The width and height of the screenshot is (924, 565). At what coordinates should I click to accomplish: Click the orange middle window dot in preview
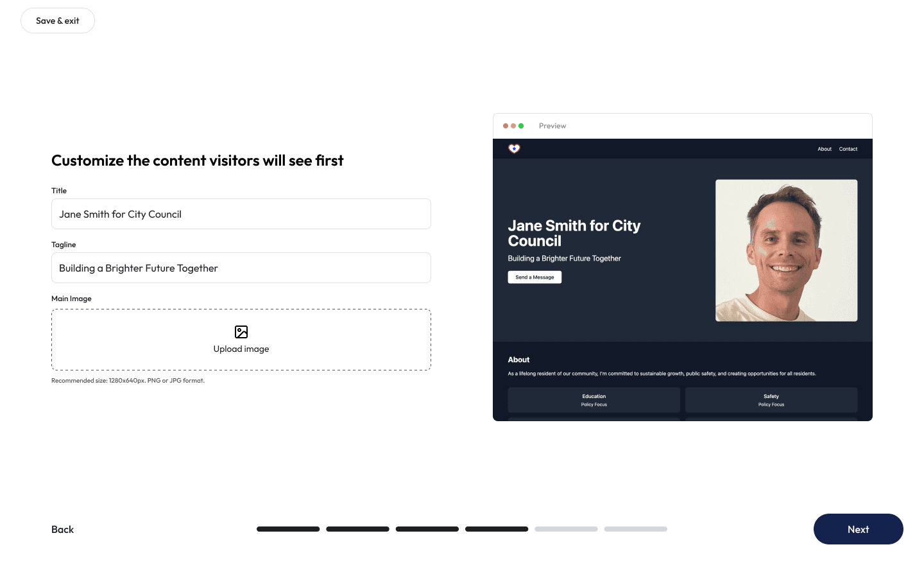(x=513, y=126)
